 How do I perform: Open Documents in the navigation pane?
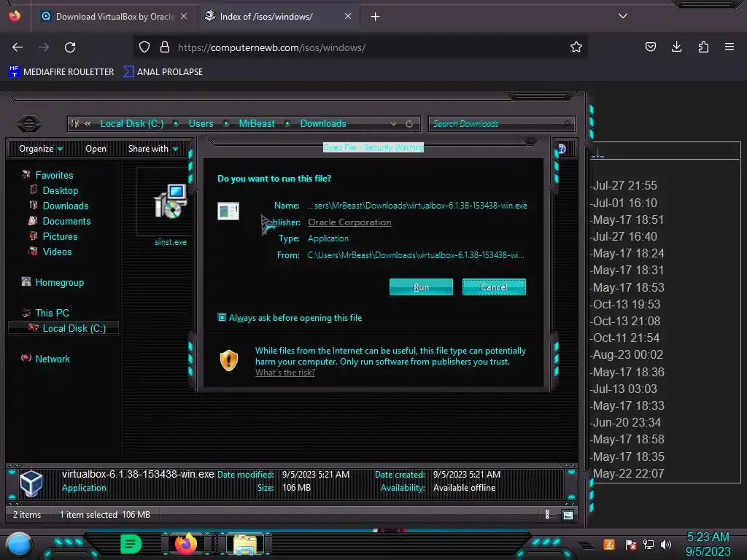tap(66, 221)
